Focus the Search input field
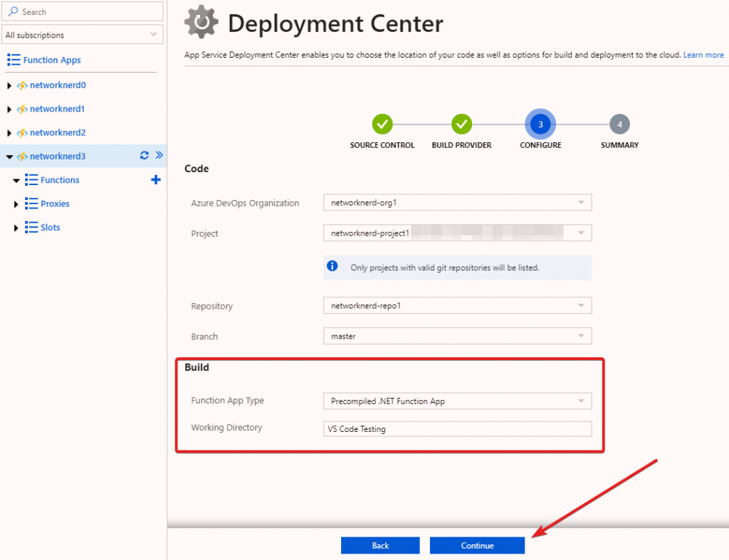The width and height of the screenshot is (729, 560). click(83, 11)
